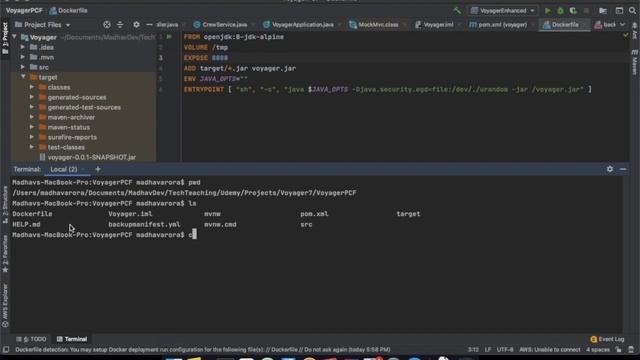Open the Structure side tab

click(5, 204)
